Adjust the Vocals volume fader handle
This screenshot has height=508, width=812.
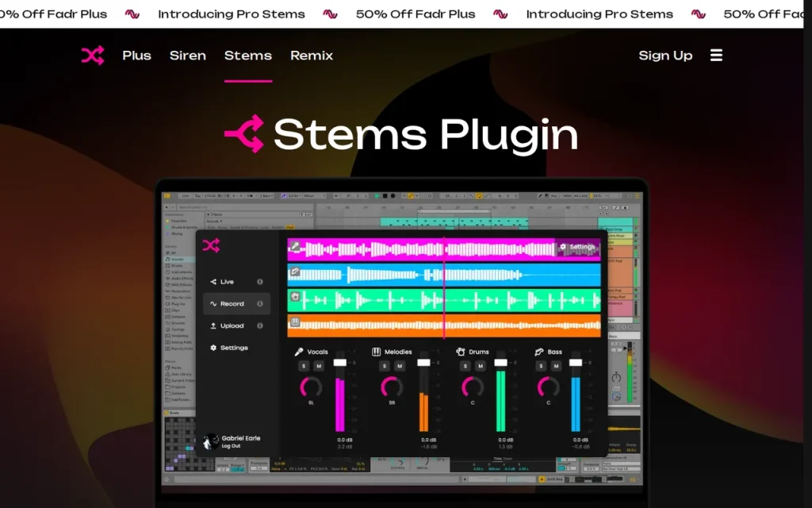tap(339, 362)
